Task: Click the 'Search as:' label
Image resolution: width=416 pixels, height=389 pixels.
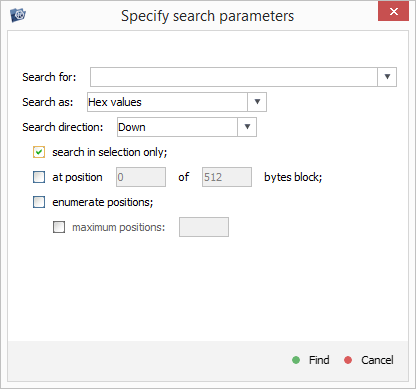Action: click(x=47, y=102)
